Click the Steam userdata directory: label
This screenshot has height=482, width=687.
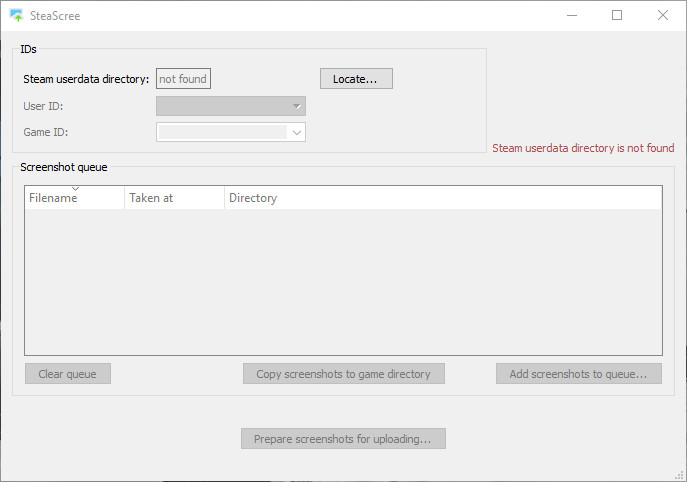pos(86,79)
